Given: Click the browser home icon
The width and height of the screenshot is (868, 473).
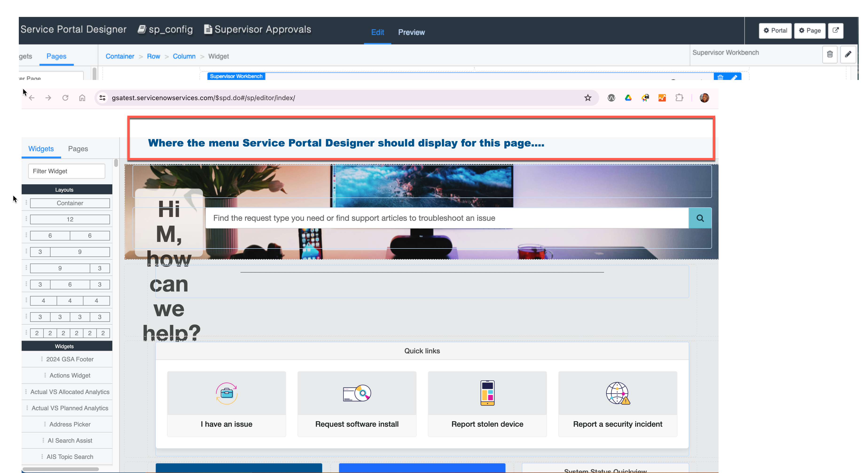Looking at the screenshot, I should [x=82, y=98].
